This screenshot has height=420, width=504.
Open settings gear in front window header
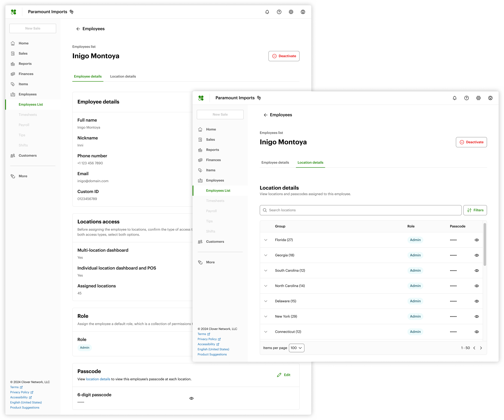(x=478, y=98)
